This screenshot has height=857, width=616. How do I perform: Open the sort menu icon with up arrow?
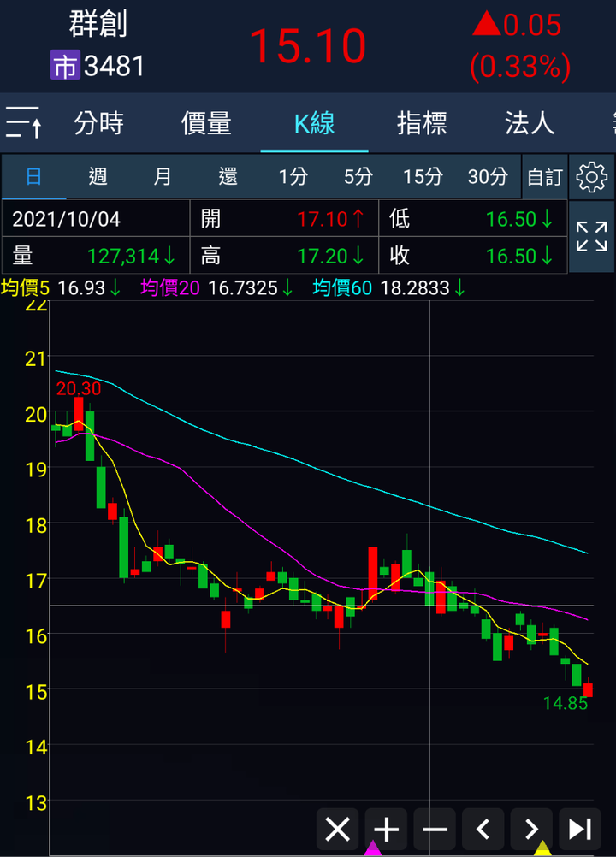(x=23, y=122)
